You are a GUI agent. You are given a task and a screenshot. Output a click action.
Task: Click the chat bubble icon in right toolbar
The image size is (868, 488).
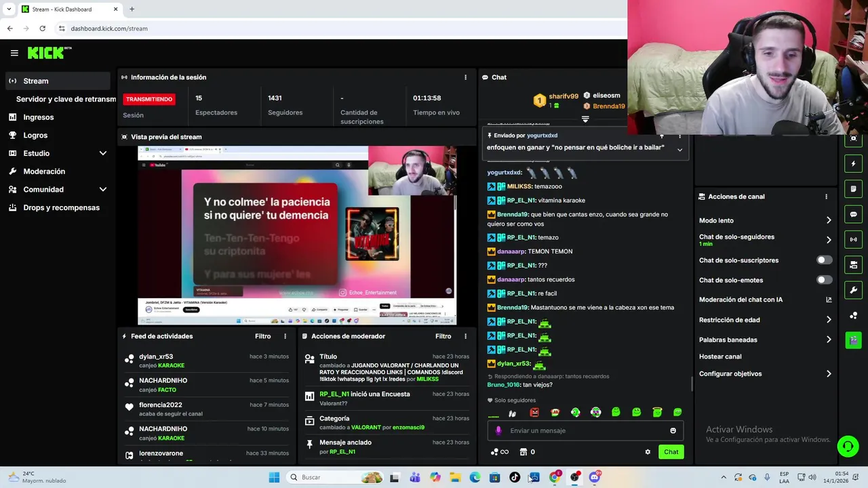(x=853, y=214)
